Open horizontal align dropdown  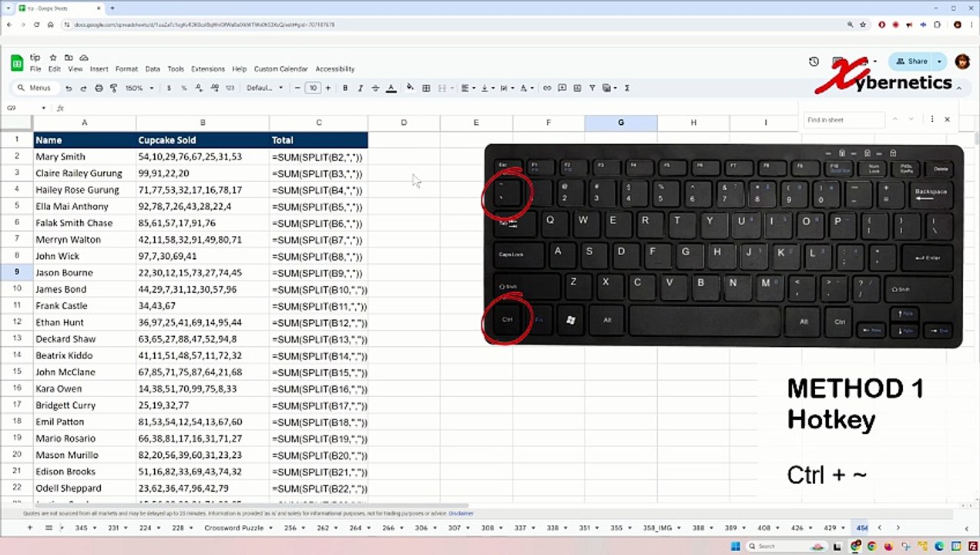(468, 89)
